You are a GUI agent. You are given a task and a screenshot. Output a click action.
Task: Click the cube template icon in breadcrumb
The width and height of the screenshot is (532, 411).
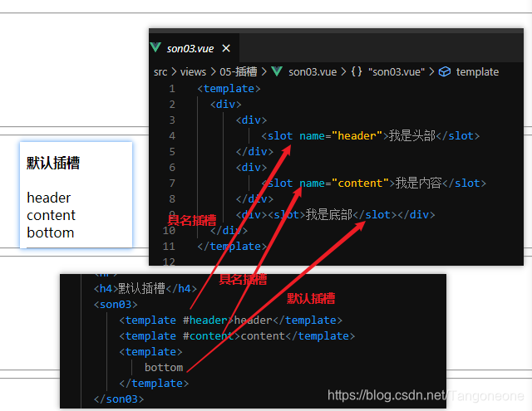445,72
